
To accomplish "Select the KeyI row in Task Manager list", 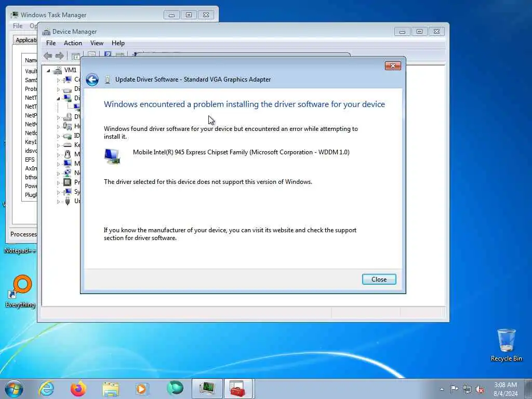I will pos(30,142).
